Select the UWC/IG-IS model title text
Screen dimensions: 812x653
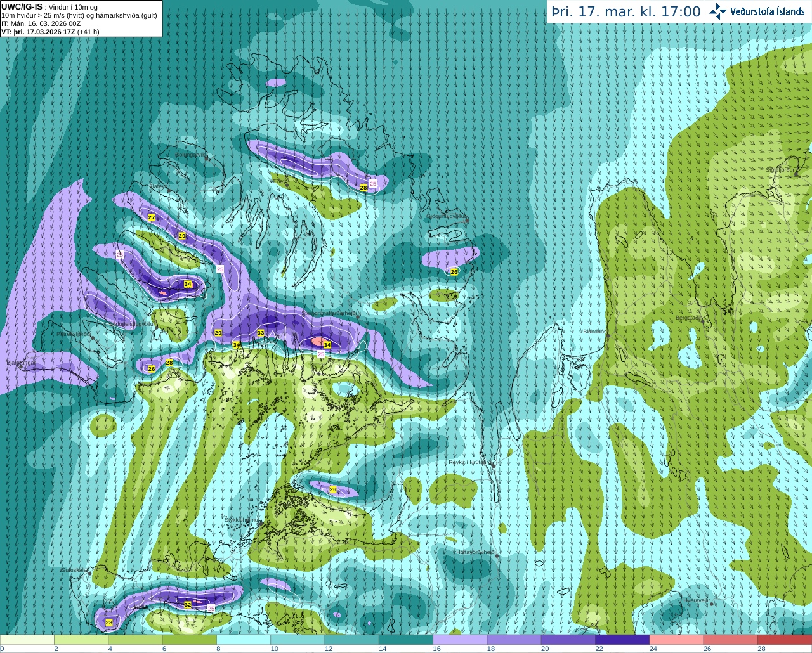[22, 6]
